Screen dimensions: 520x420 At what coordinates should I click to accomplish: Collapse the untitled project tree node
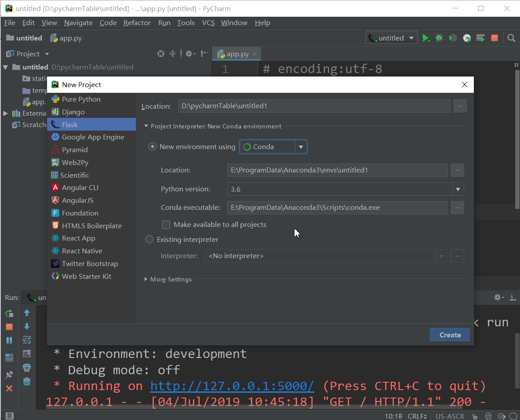pos(5,67)
